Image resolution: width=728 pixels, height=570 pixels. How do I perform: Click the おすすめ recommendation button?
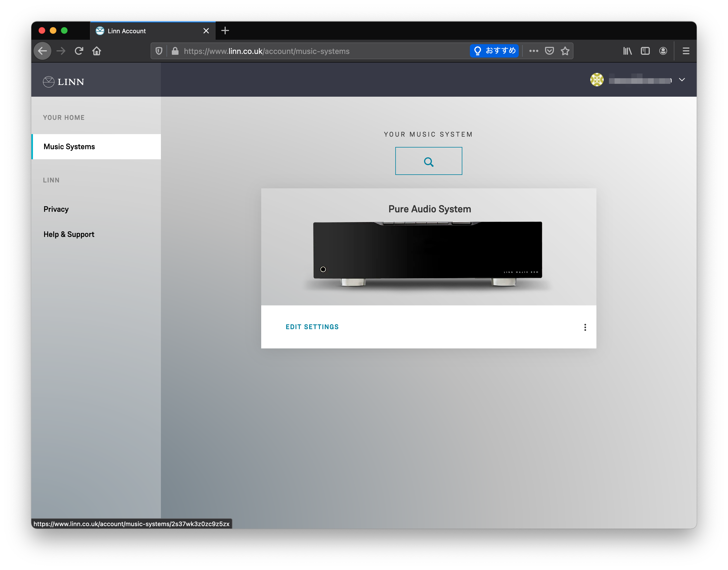pyautogui.click(x=494, y=51)
